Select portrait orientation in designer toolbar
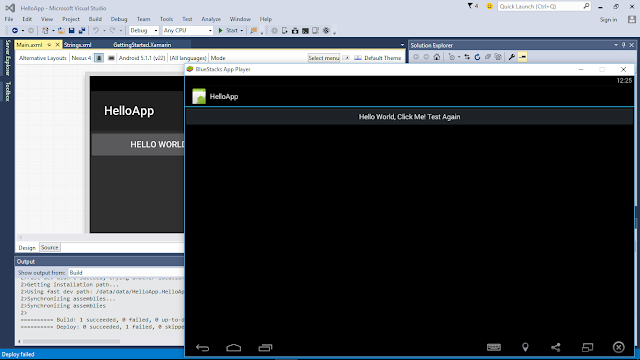This screenshot has height=360, width=640. (99, 58)
